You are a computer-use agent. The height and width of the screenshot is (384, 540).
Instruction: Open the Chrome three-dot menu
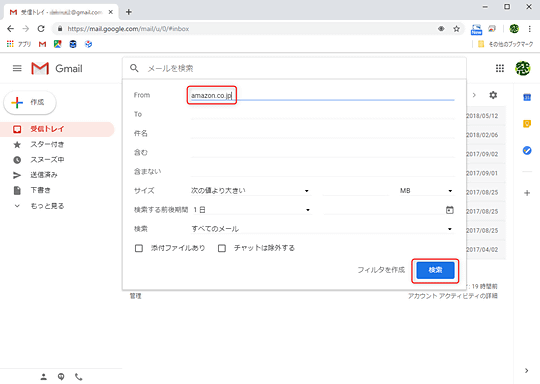(x=529, y=29)
